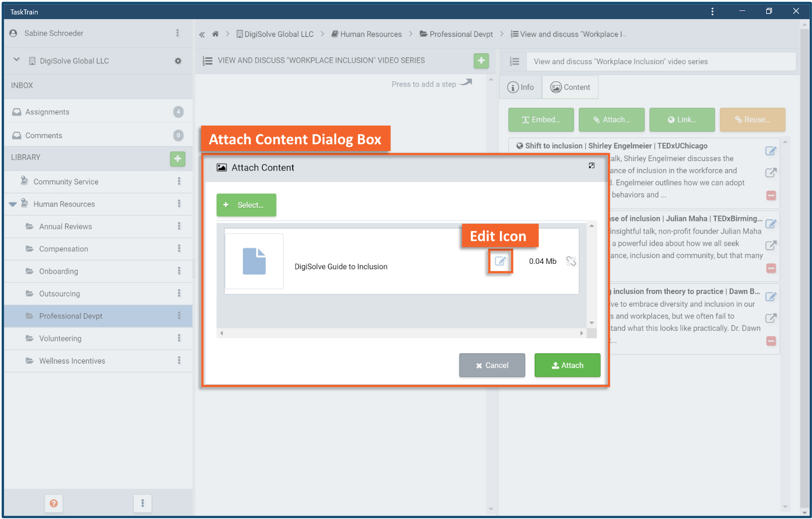Click the Reuse content button

click(x=752, y=120)
